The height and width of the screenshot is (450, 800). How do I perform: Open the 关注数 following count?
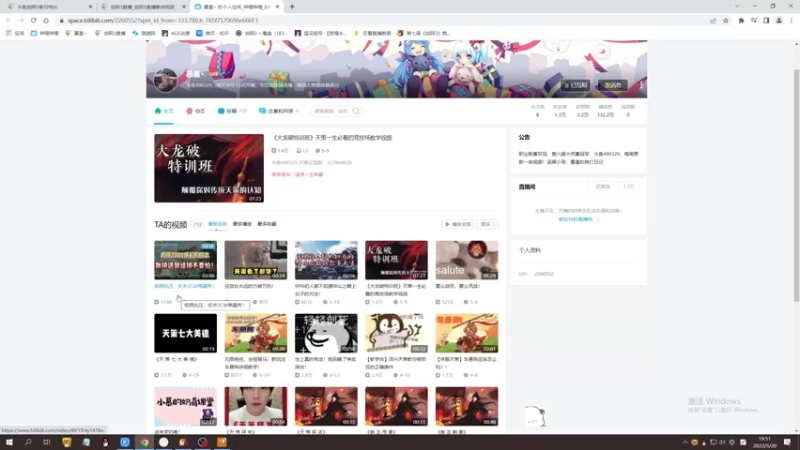537,111
